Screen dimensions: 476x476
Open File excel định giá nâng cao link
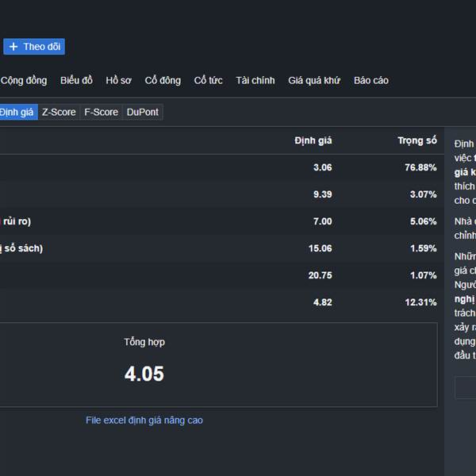[x=144, y=420]
